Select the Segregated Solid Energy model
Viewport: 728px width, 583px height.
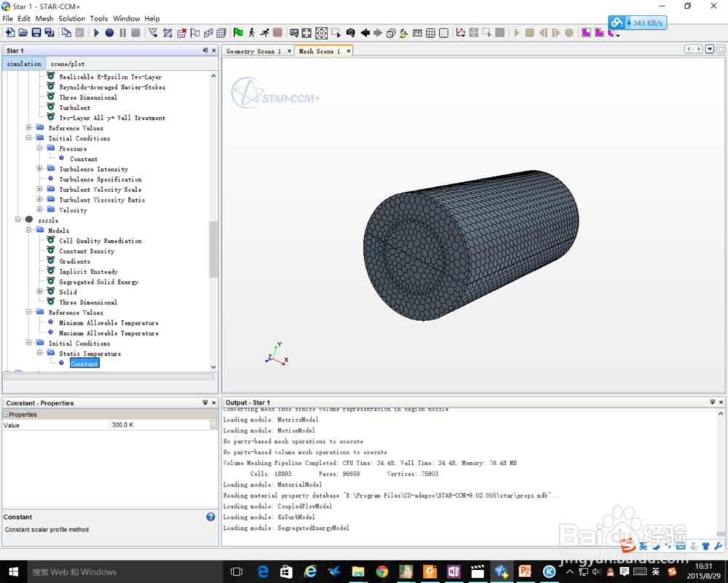[x=98, y=282]
